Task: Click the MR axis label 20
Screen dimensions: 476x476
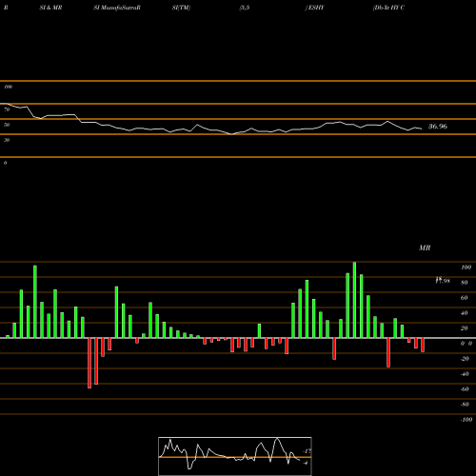Action: point(465,328)
